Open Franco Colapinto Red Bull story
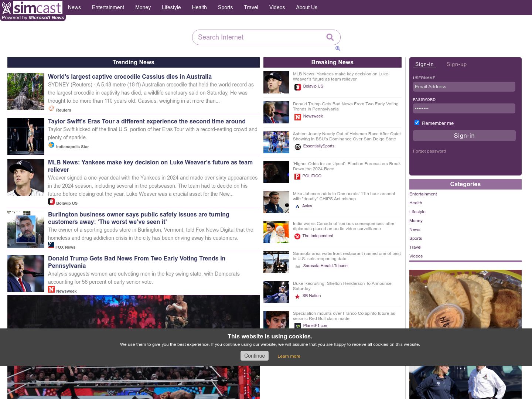Viewport: 532px width, 399px height. (x=344, y=316)
